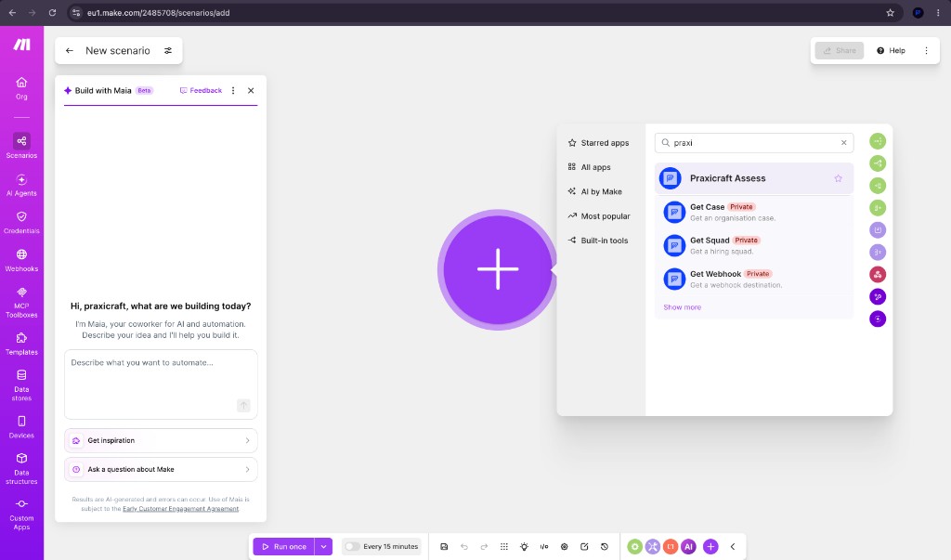Reload the browser page
The image size is (951, 560).
point(52,12)
